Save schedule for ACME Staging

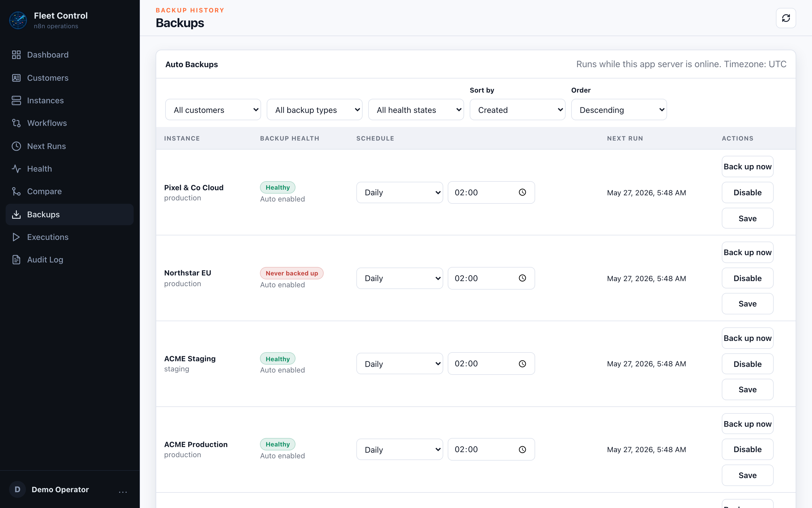pos(748,389)
